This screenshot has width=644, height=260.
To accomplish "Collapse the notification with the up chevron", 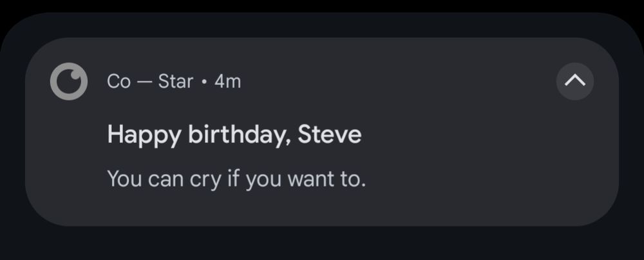I will click(574, 81).
